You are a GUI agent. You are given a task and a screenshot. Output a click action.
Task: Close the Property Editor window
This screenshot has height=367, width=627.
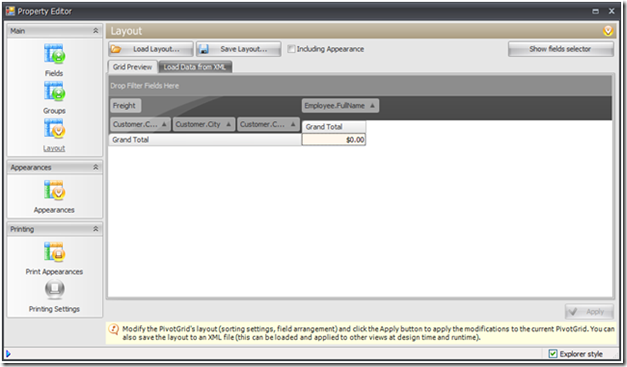tap(611, 11)
